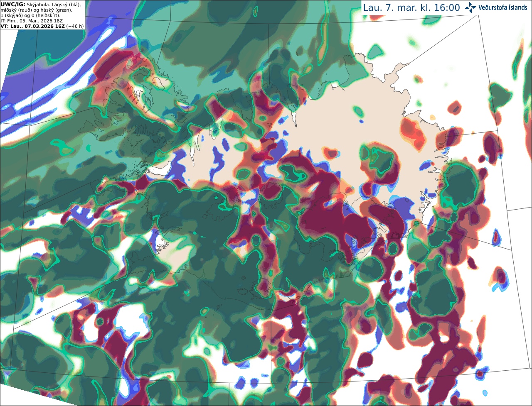Click the Veðurstofa Íslands logo icon
The width and height of the screenshot is (532, 406).
pyautogui.click(x=471, y=7)
